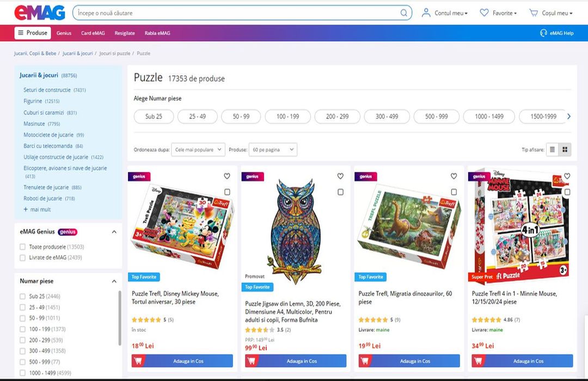Collapse the Numar piese filter section
588x381 pixels.
pos(114,281)
